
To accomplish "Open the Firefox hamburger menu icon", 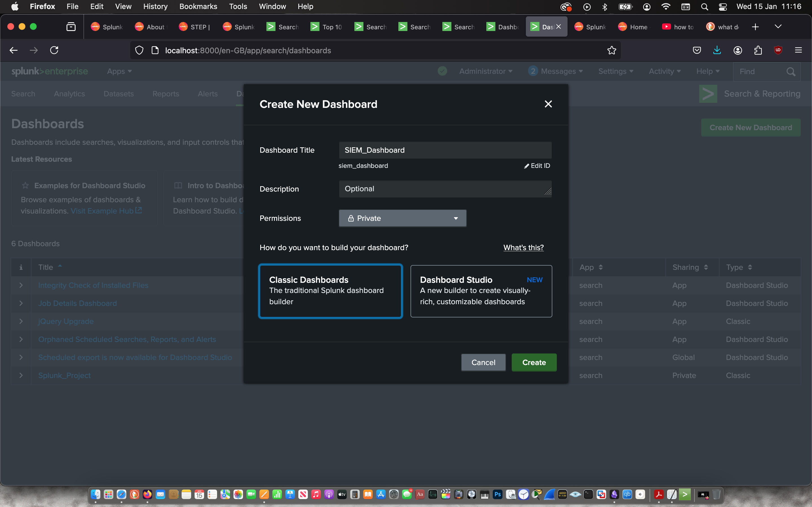I will pyautogui.click(x=798, y=50).
